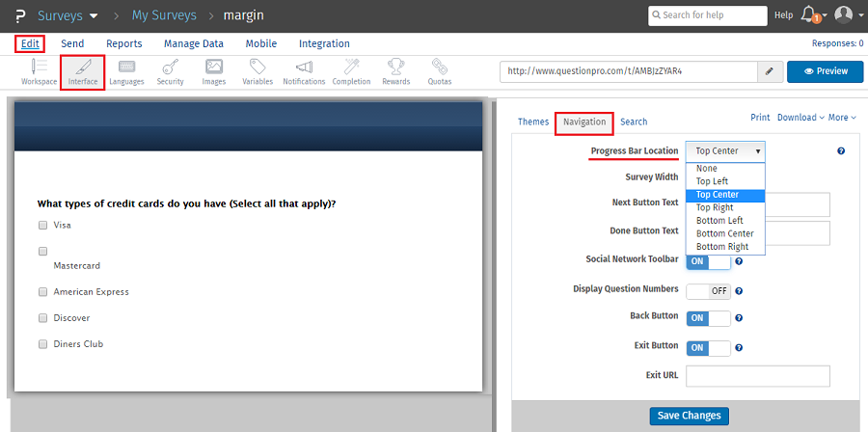
Task: Choose Top Left option
Action: pyautogui.click(x=725, y=181)
